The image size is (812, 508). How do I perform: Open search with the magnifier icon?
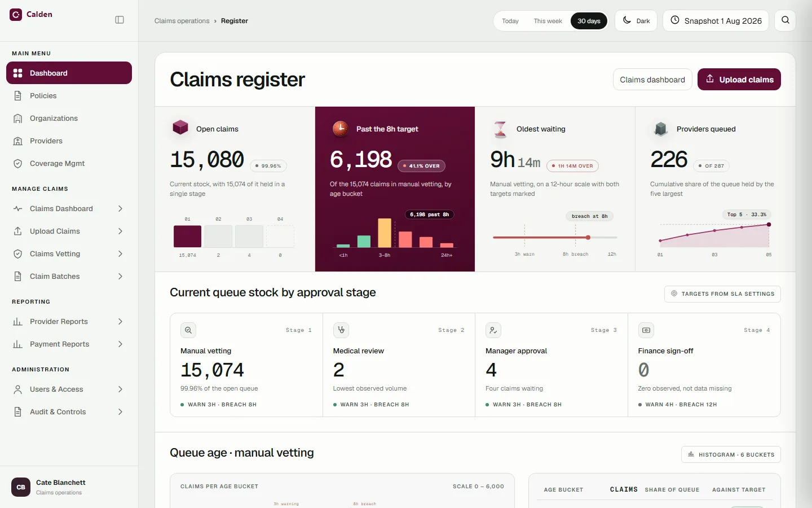[x=785, y=21]
